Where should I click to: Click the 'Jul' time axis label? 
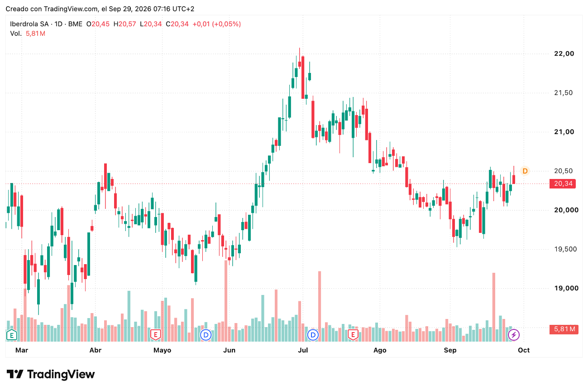click(303, 350)
